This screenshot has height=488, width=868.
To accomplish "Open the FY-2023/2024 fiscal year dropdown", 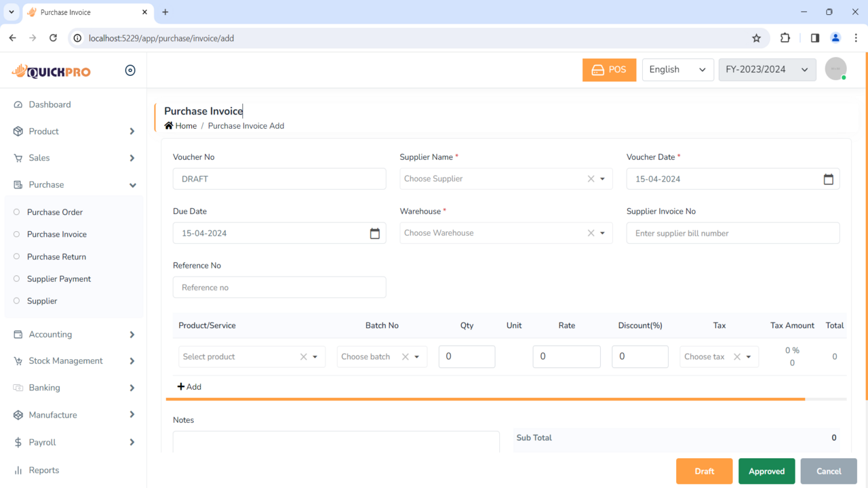I will point(767,69).
